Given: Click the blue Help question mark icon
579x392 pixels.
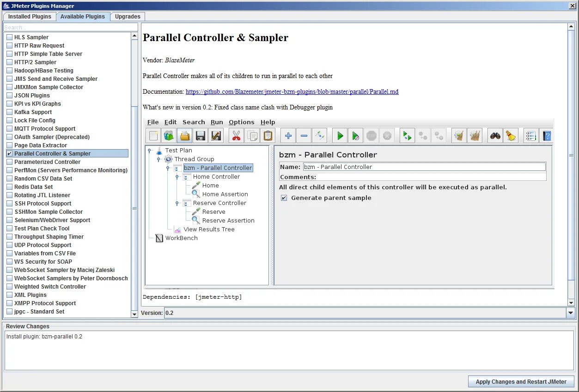Looking at the screenshot, I should [x=547, y=136].
